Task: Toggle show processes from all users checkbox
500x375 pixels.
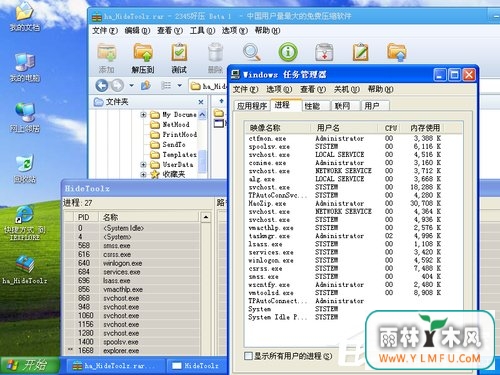Action: click(x=248, y=356)
